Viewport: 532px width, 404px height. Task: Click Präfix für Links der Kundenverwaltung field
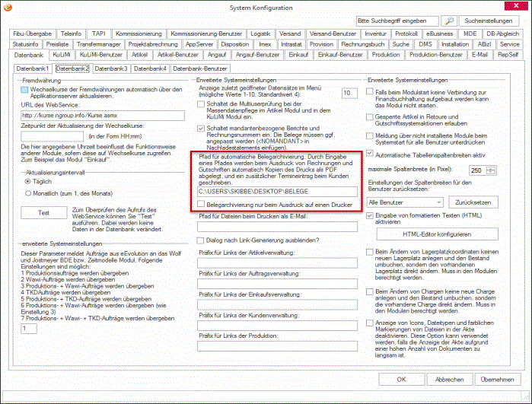pos(277,326)
